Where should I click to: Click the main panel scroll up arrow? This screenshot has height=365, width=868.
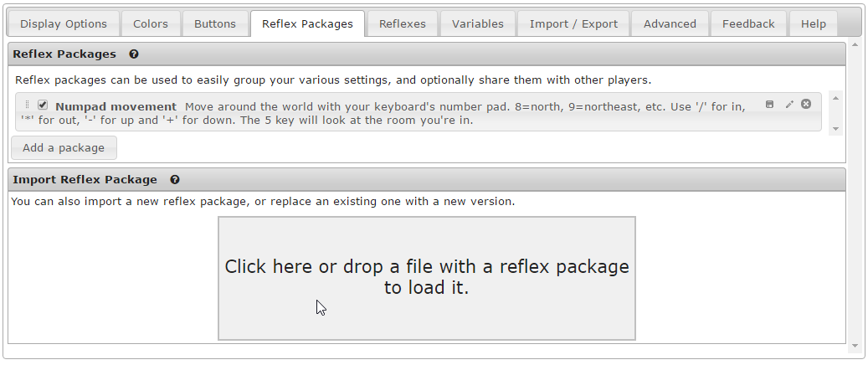tap(854, 45)
